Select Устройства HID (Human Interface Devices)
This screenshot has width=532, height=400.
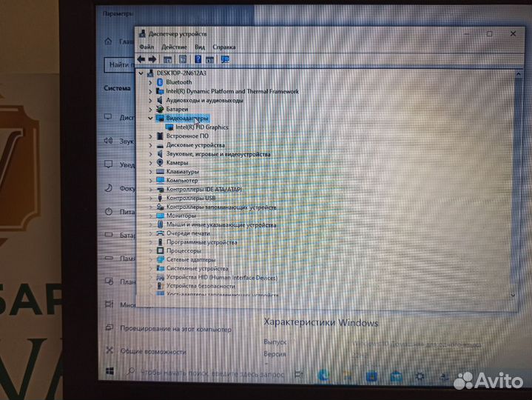click(x=221, y=277)
